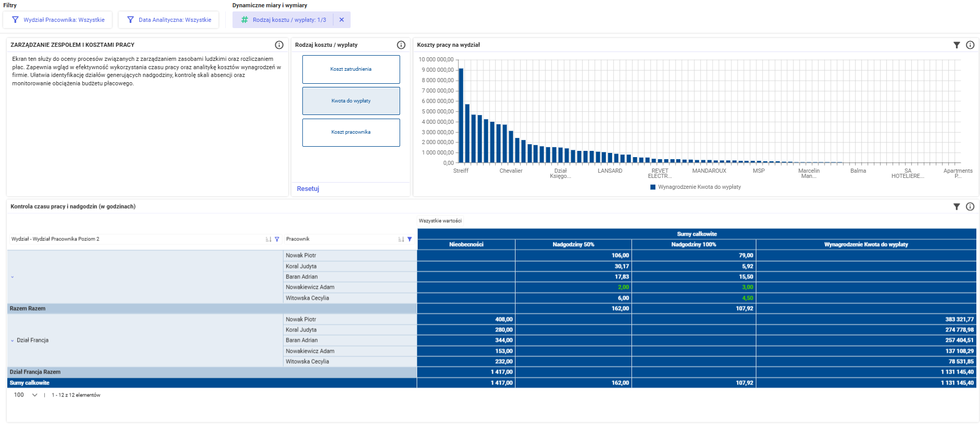Toggle Wynagrodzenie Kwota do wypłaty legend swatch
Viewport: 980px width, 424px height.
[653, 187]
